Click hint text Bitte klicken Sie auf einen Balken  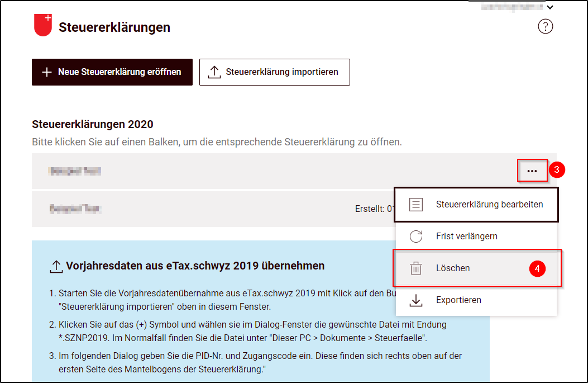coord(217,143)
